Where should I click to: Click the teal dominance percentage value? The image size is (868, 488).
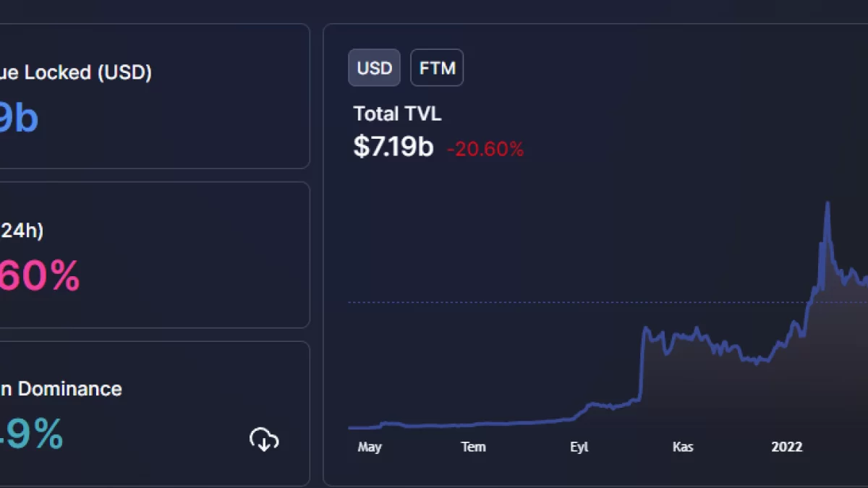coord(33,435)
